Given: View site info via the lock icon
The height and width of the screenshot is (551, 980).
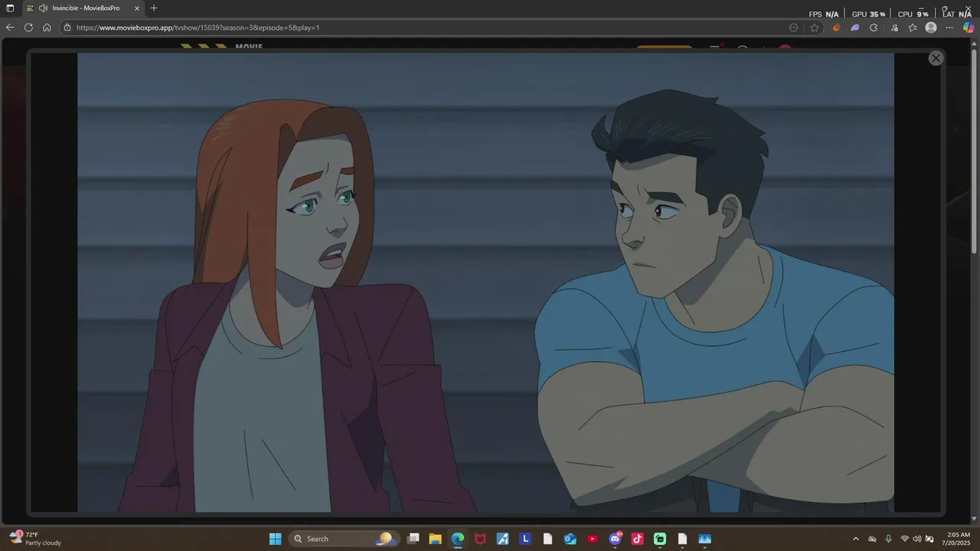Looking at the screenshot, I should (67, 28).
